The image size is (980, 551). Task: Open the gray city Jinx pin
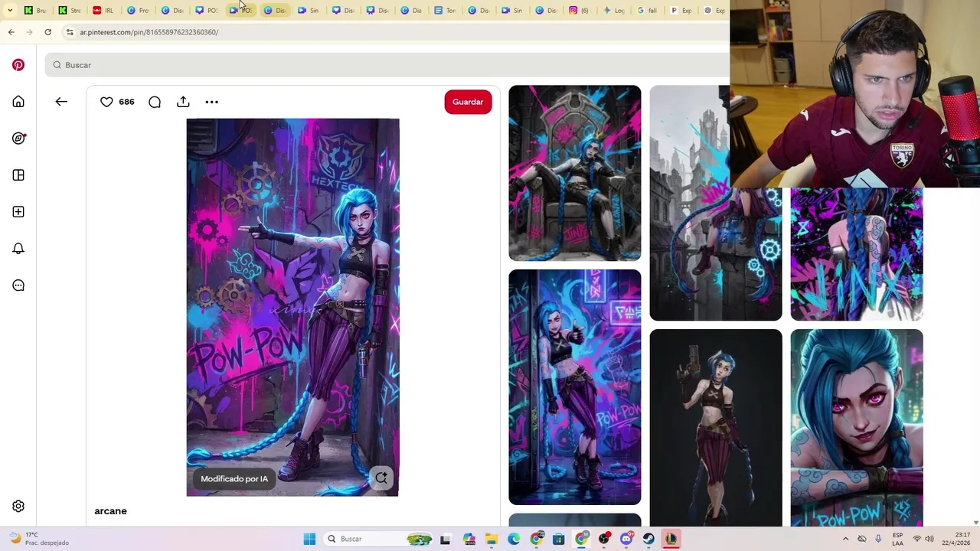coord(716,203)
